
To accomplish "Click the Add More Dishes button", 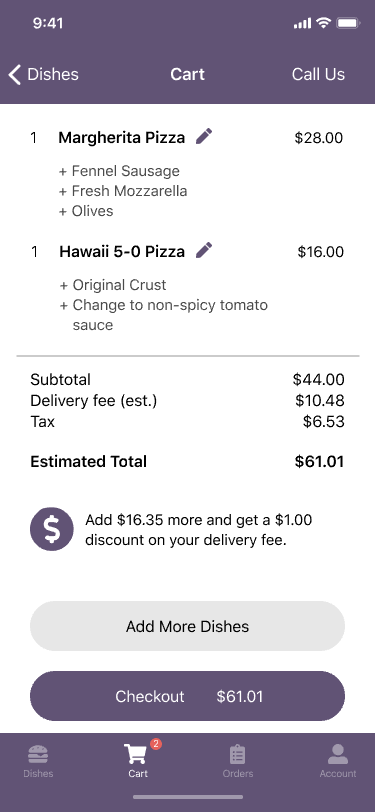I will (x=188, y=626).
